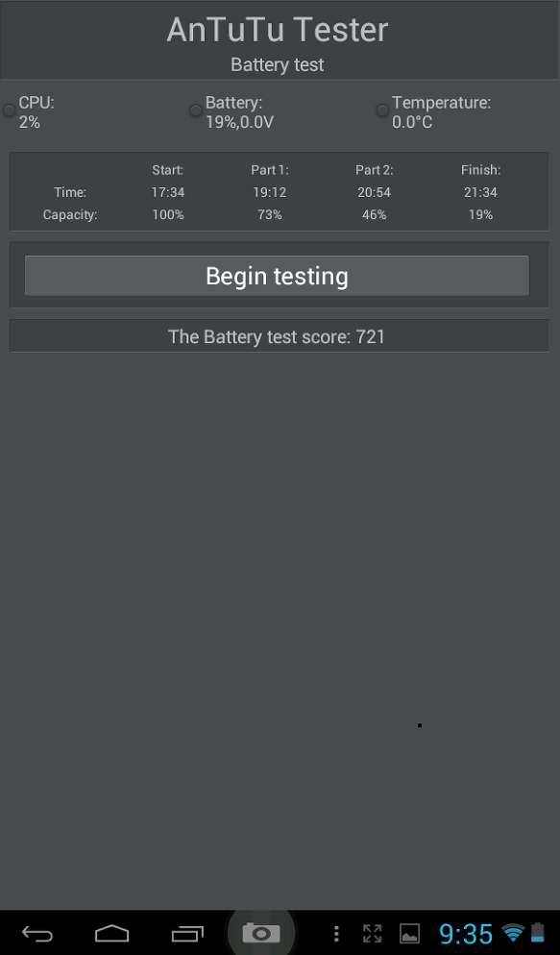Tap the Wi-Fi status icon
Screen dimensions: 560x955
pos(513,933)
